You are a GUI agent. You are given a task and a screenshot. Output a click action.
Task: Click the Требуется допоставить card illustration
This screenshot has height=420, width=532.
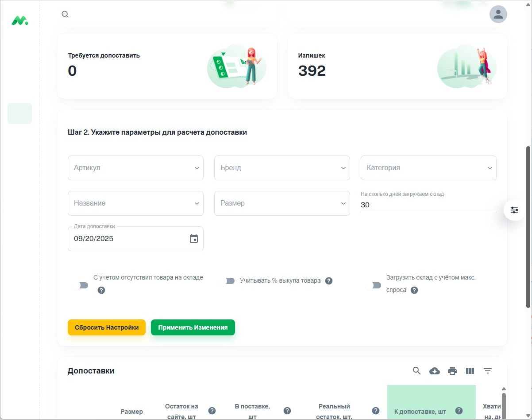coord(237,66)
